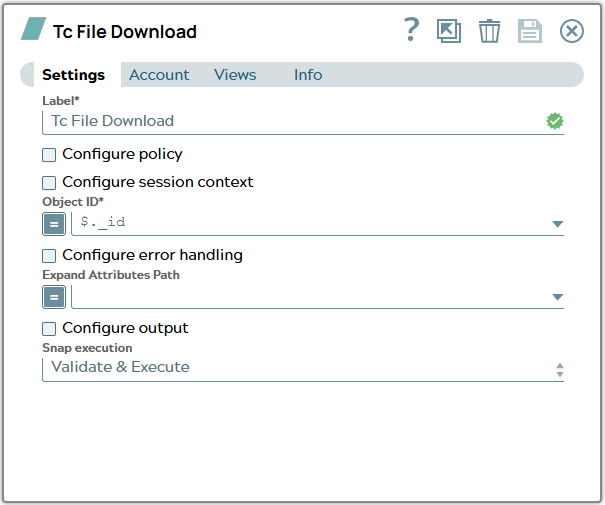Click the Object ID* field label
The height and width of the screenshot is (505, 605).
pyautogui.click(x=73, y=202)
